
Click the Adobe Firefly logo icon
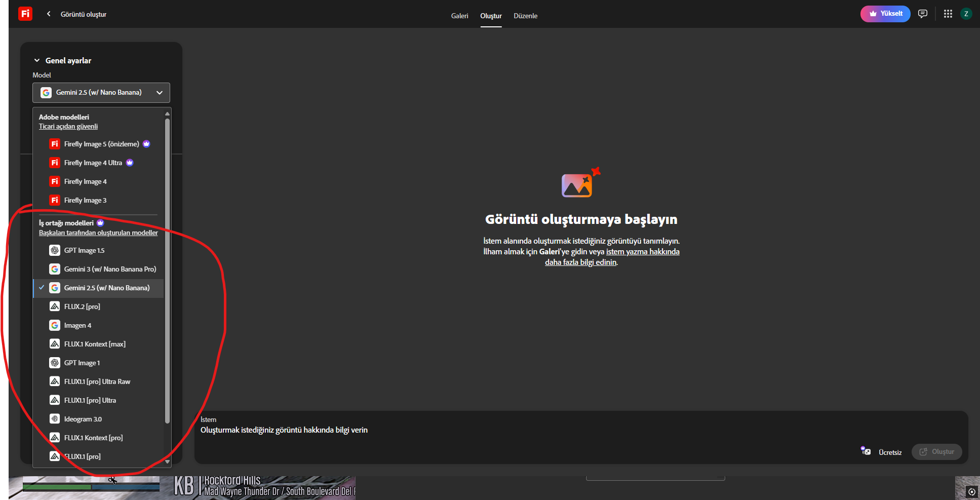pyautogui.click(x=25, y=14)
